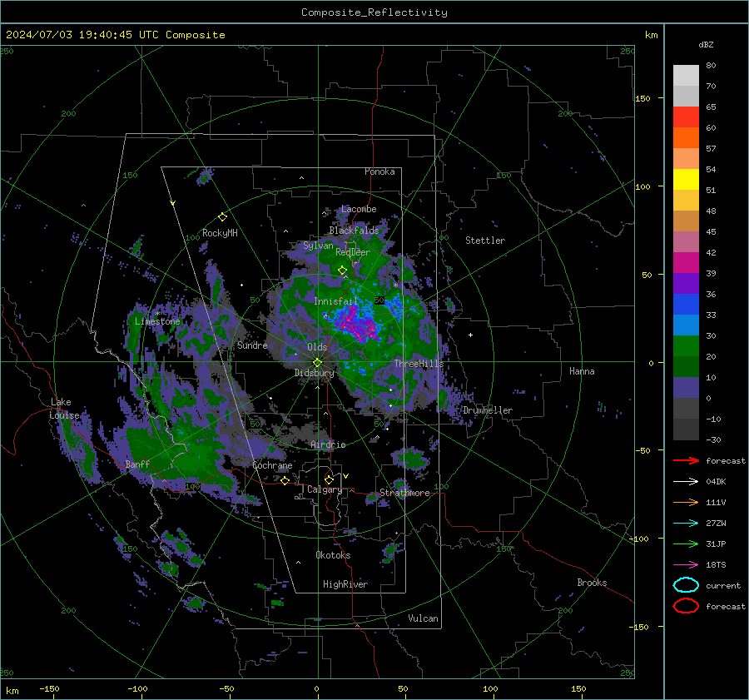
Task: Click the red forecast arrow in the legend
Action: [x=686, y=460]
